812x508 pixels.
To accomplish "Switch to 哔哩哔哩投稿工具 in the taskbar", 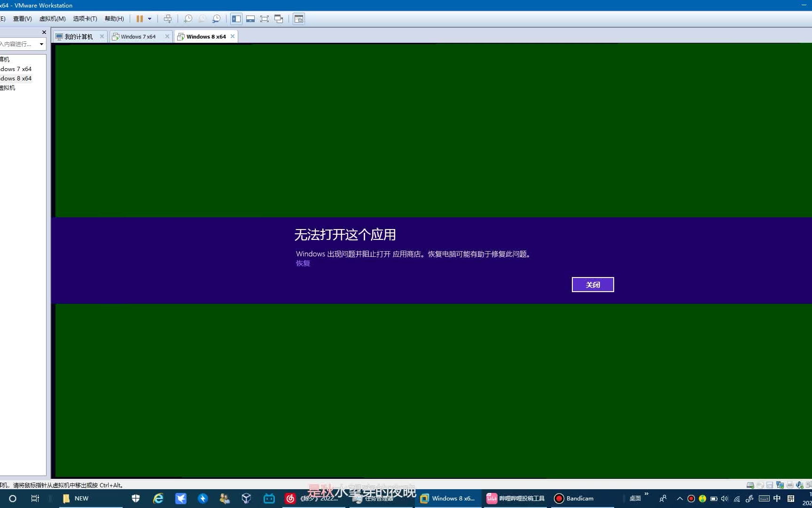I will (515, 499).
